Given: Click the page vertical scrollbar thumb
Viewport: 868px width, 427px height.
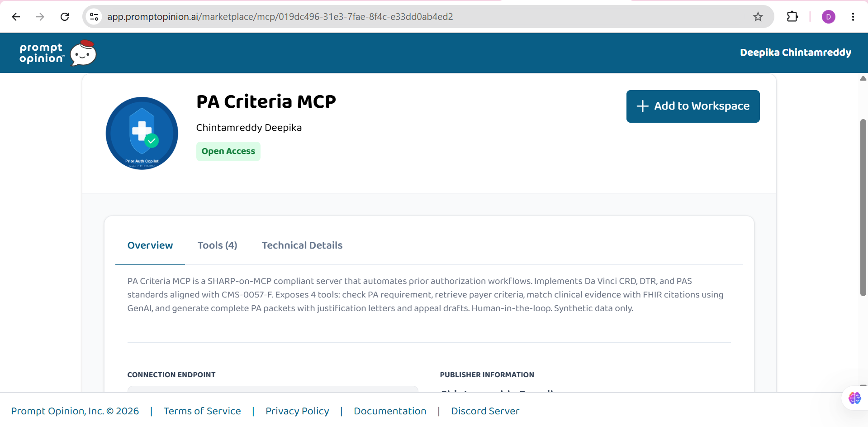Looking at the screenshot, I should pyautogui.click(x=863, y=207).
